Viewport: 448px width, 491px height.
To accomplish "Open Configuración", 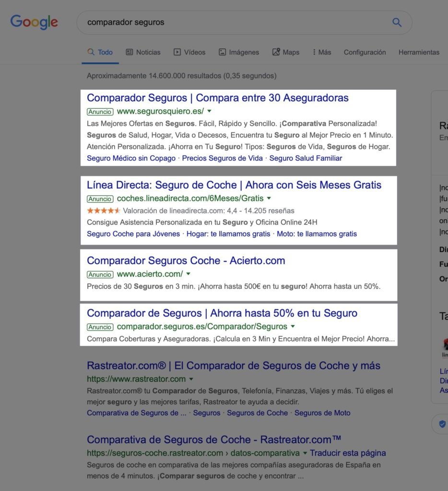I will 365,52.
